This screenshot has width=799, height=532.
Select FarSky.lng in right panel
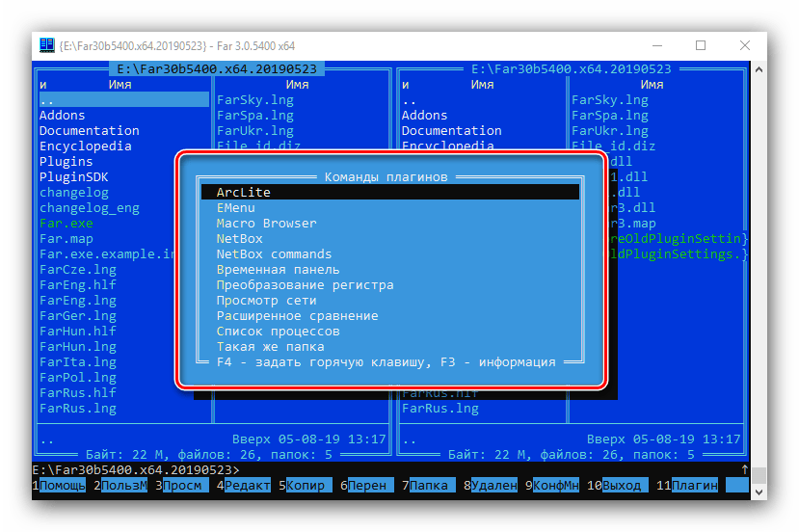point(610,100)
